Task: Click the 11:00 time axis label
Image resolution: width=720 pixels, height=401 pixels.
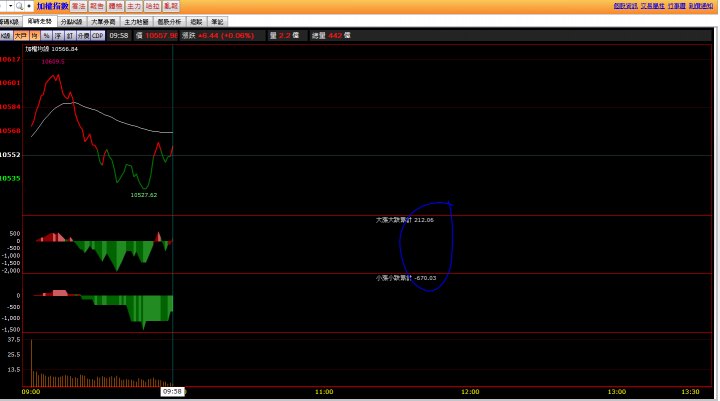Action: pos(324,392)
